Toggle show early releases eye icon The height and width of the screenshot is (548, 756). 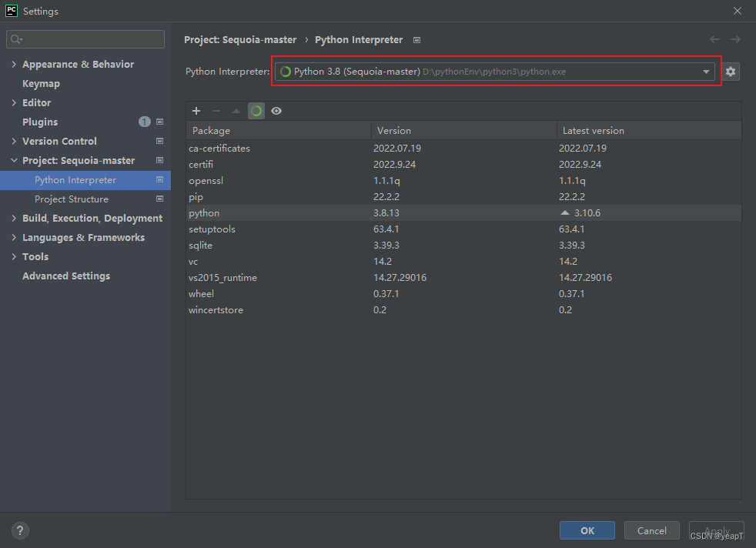276,111
